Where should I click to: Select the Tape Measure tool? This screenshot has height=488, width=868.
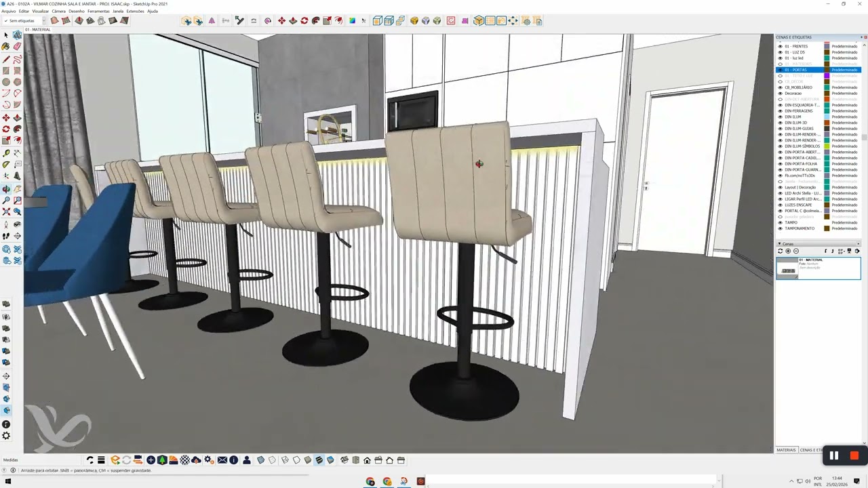pos(6,153)
